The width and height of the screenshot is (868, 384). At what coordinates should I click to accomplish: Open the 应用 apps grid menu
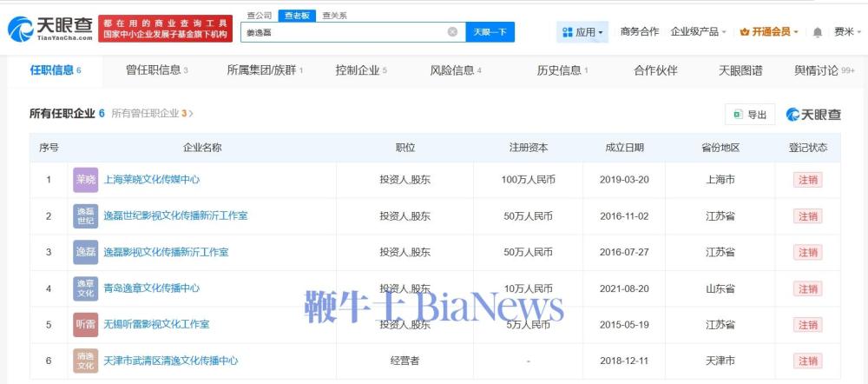[x=582, y=32]
